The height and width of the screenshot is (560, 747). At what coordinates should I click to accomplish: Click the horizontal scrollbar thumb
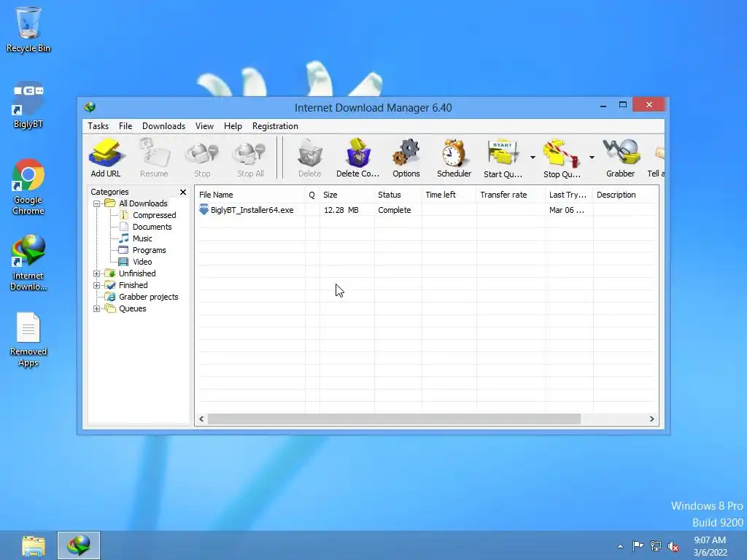(394, 419)
